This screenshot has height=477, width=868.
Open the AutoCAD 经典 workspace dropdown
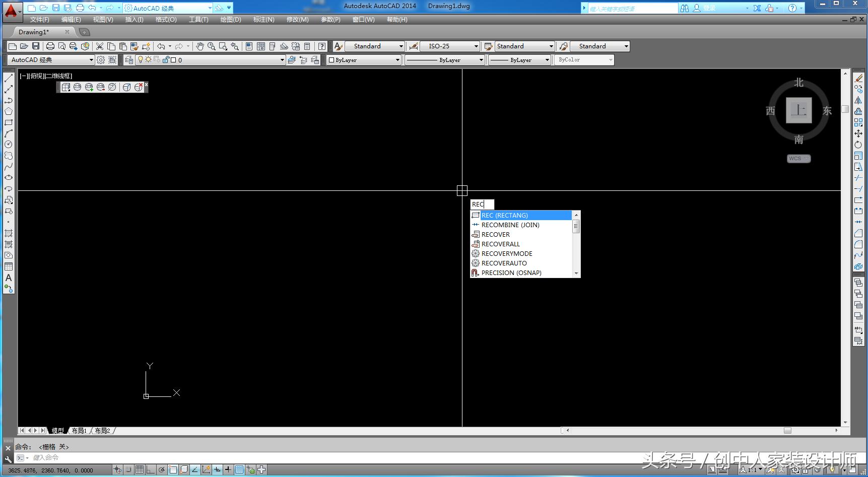(51, 60)
